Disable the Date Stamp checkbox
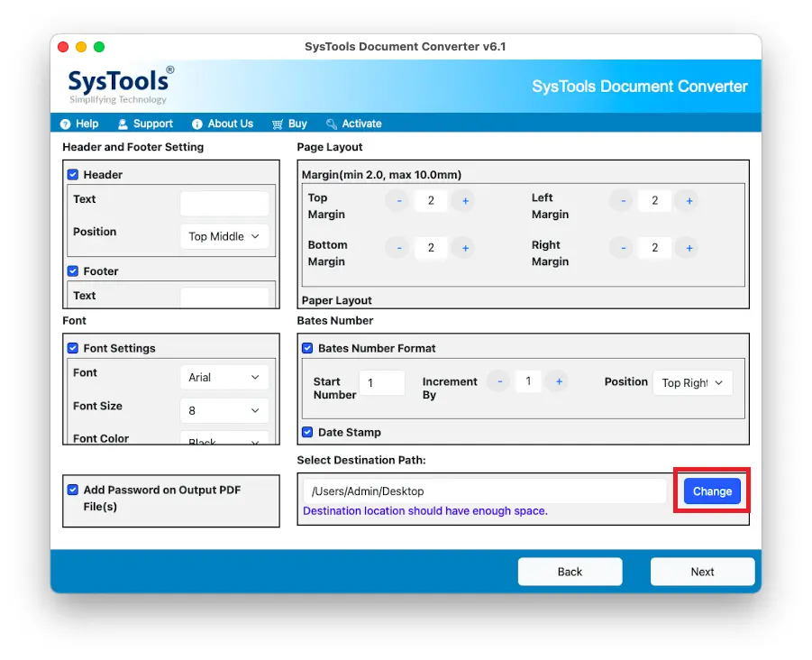Screen dimensions: 812x660 [307, 432]
